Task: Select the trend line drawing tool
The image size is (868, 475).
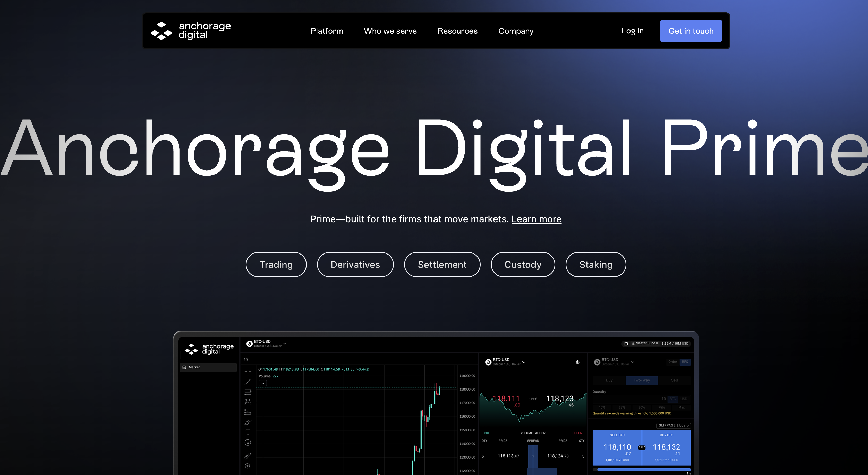Action: [x=248, y=382]
